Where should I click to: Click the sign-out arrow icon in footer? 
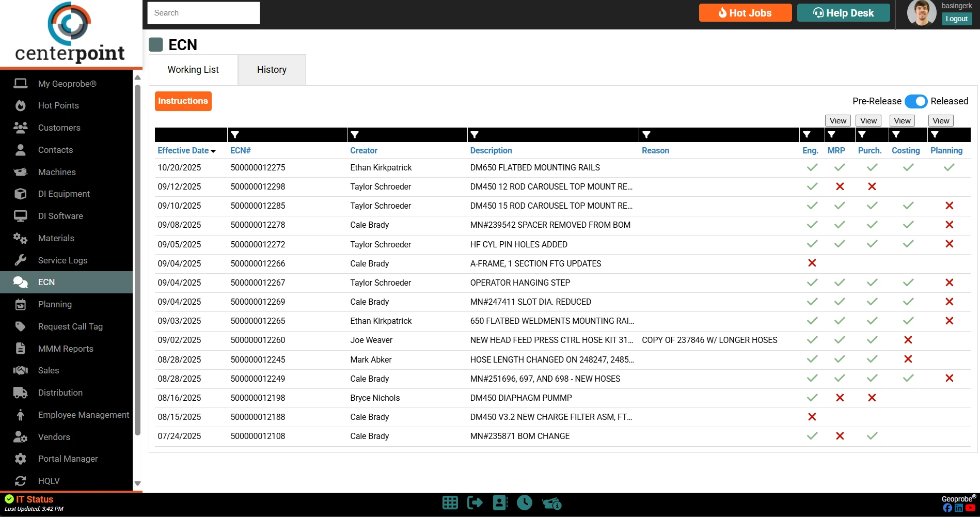(x=475, y=503)
